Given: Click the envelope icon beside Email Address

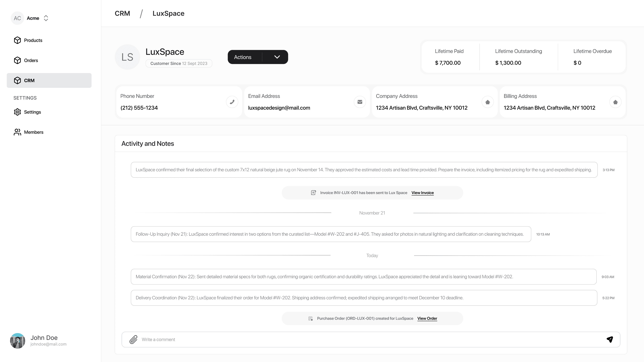Looking at the screenshot, I should click(360, 102).
